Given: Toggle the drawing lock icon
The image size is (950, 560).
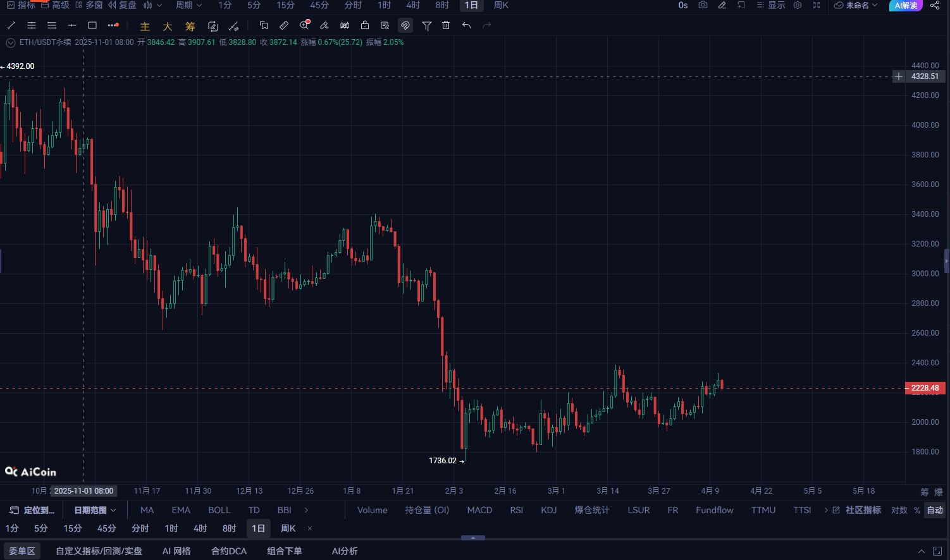Looking at the screenshot, I should point(365,25).
